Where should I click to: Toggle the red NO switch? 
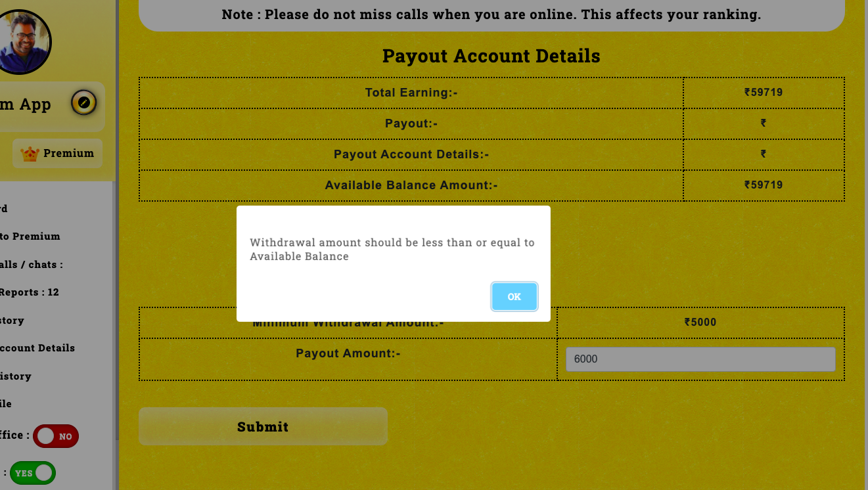(x=56, y=436)
